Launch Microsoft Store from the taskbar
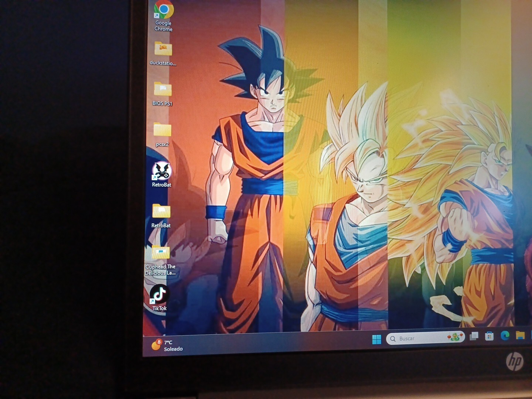This screenshot has height=399, width=532. pos(490,336)
